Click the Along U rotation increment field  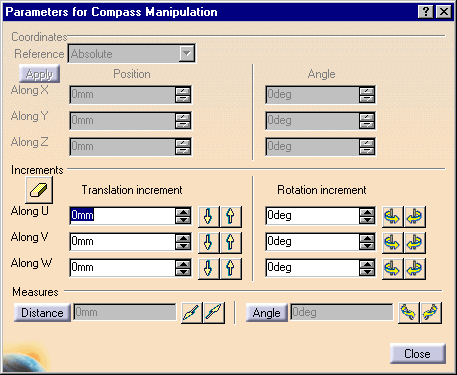click(x=312, y=216)
